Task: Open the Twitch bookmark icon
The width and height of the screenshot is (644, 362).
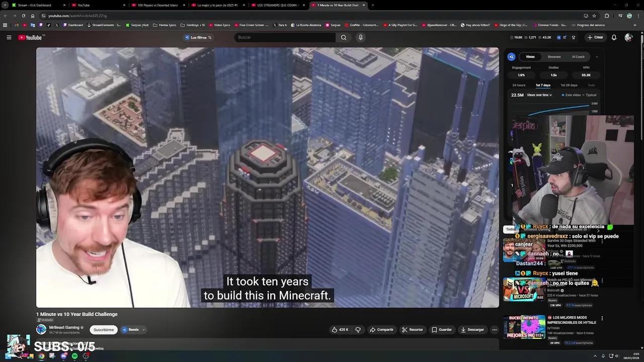Action: (x=41, y=25)
